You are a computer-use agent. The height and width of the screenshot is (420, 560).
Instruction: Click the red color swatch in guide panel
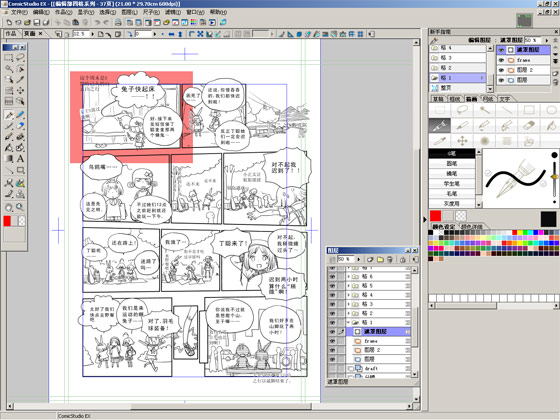[x=435, y=216]
